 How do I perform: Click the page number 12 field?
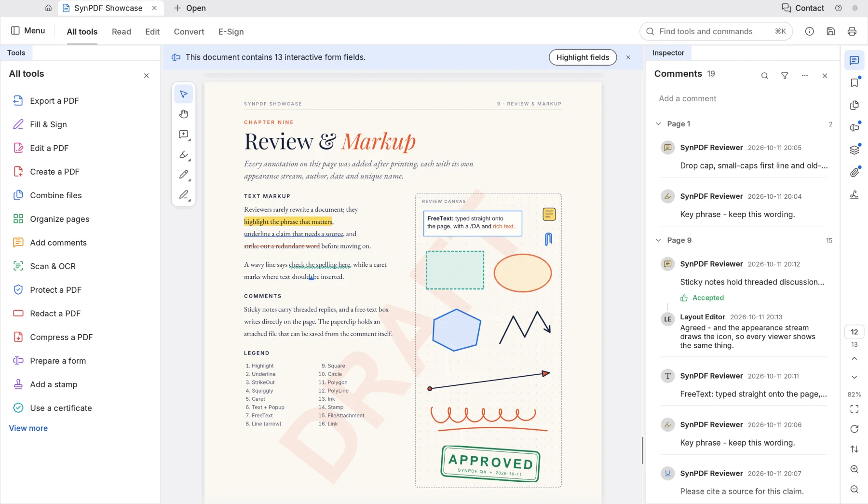pos(854,332)
